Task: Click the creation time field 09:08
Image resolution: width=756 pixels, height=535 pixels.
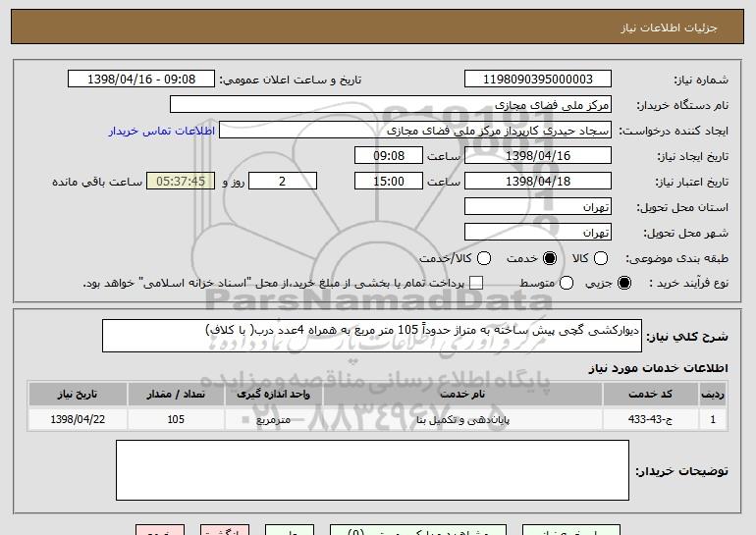Action: click(x=389, y=156)
